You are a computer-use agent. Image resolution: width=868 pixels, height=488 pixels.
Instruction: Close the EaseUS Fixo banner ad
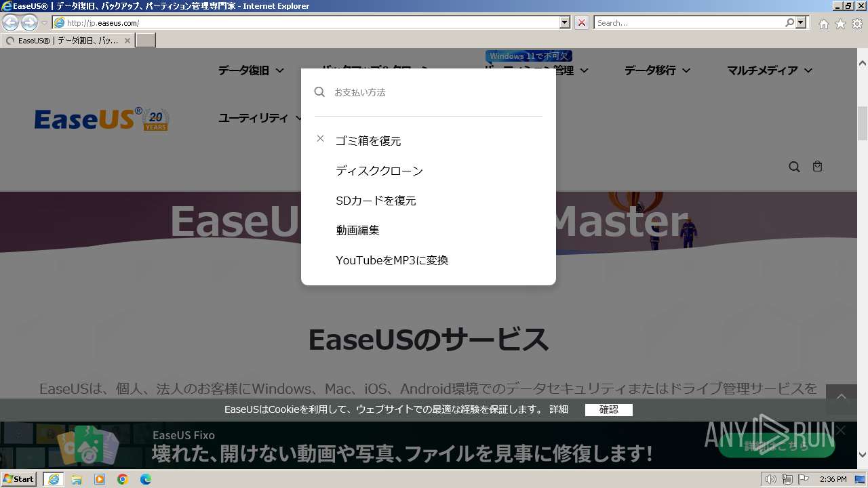tap(841, 430)
